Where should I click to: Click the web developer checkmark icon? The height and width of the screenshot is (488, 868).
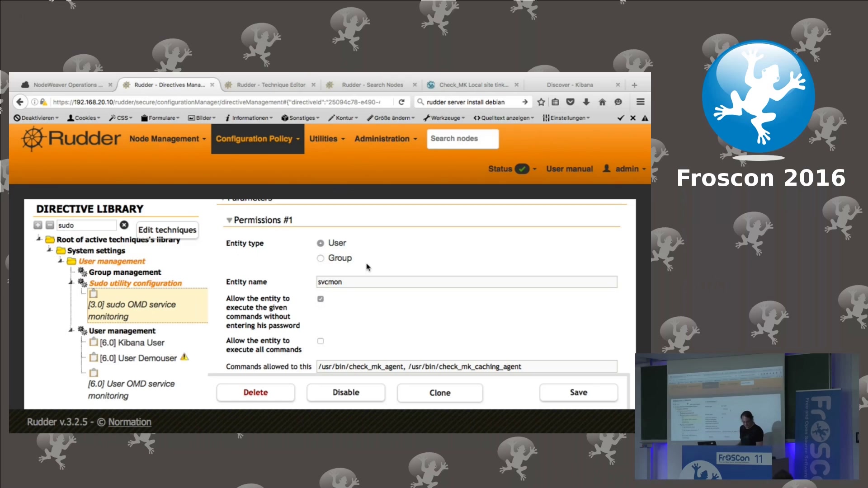click(x=621, y=118)
